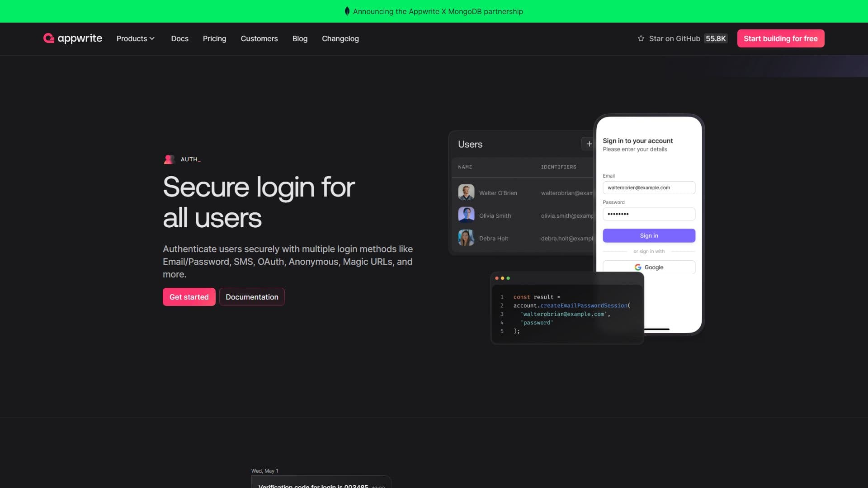This screenshot has height=488, width=868.
Task: Click the 'password' string in code
Action: point(537,323)
